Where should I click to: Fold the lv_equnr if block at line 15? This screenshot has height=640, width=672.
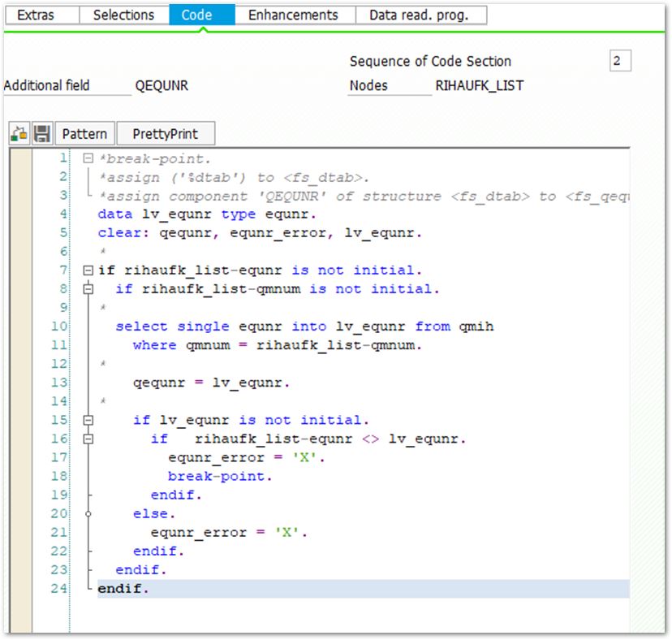click(x=88, y=421)
